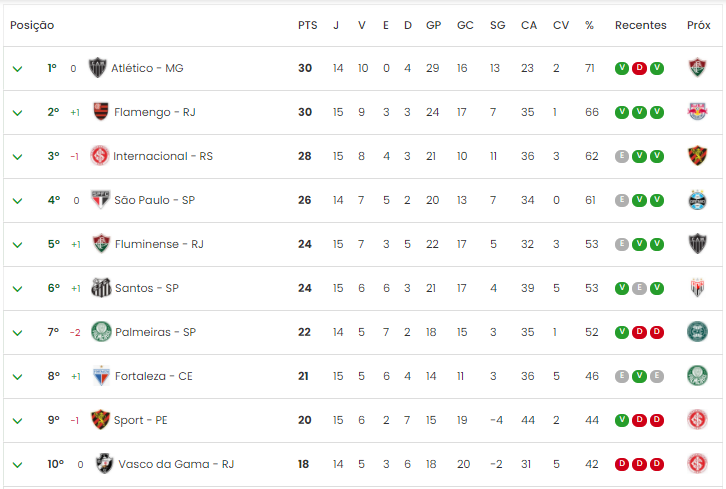This screenshot has width=726, height=489.
Task: Open the Sport - PE team link
Action: click(x=141, y=420)
